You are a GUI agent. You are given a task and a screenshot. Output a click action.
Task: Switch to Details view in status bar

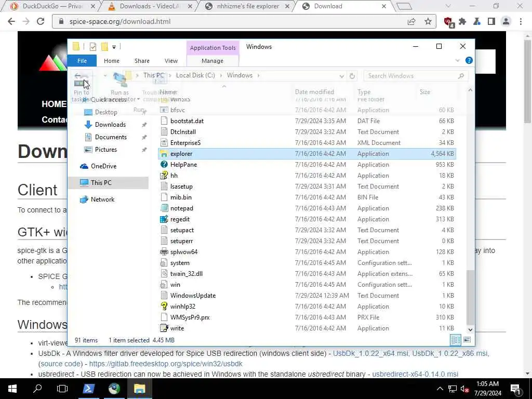[x=456, y=340]
